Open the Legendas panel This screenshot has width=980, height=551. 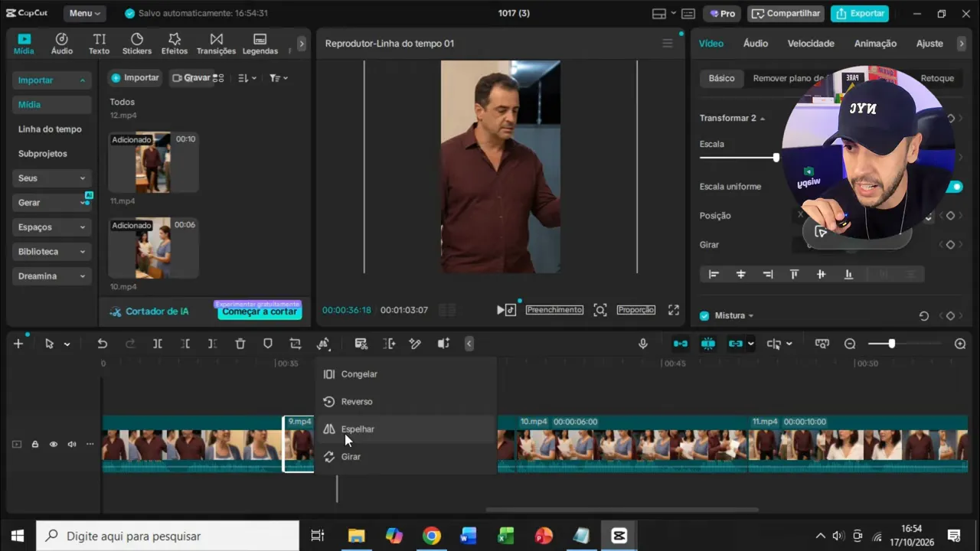[260, 44]
